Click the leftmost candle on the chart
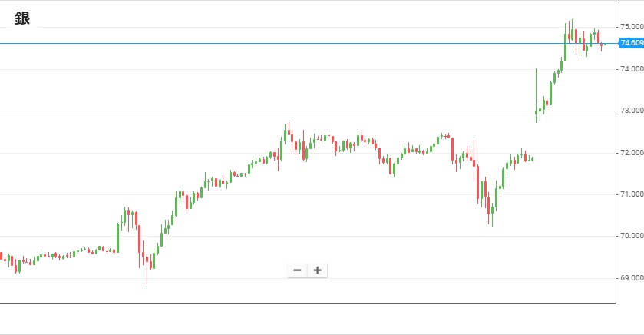Image resolution: width=644 pixels, height=335 pixels. [2, 257]
